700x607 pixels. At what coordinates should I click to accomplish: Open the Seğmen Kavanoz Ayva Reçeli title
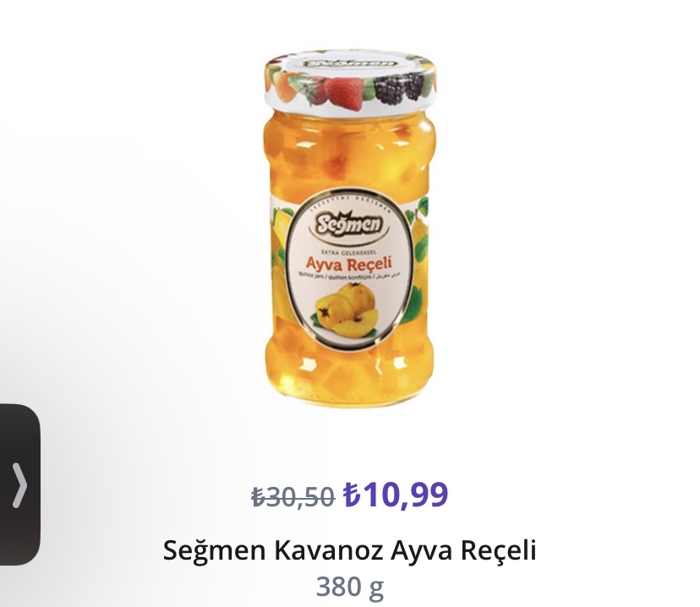349,550
